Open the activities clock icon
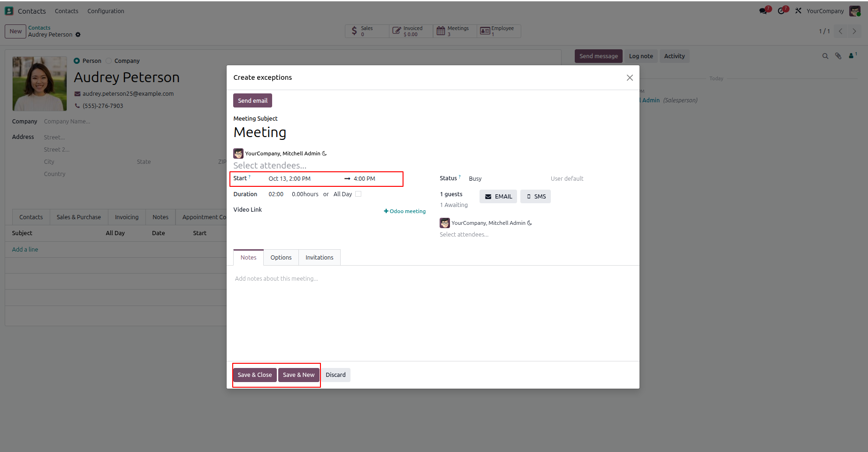The image size is (868, 452). click(782, 11)
